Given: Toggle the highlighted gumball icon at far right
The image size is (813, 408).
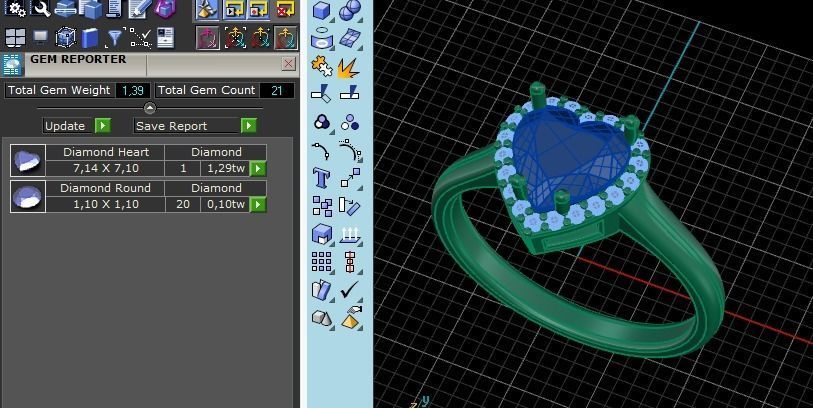Looking at the screenshot, I should click(286, 38).
